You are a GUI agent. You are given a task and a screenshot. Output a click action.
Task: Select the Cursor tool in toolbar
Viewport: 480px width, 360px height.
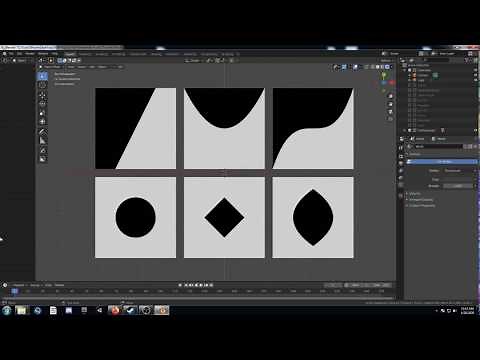[x=42, y=85]
